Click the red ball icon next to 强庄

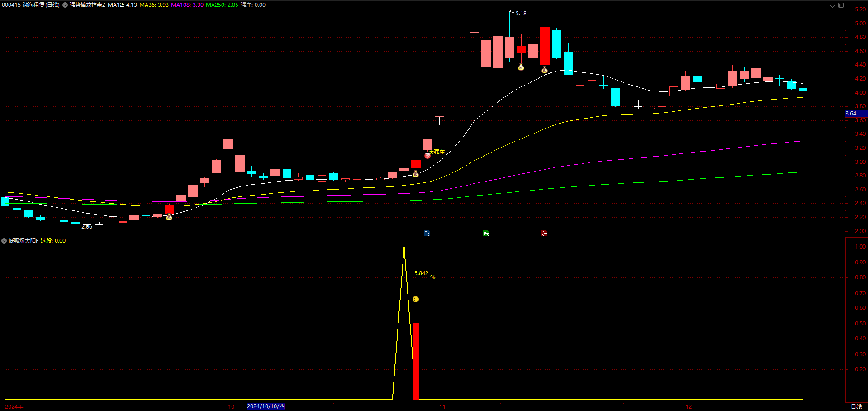click(427, 156)
